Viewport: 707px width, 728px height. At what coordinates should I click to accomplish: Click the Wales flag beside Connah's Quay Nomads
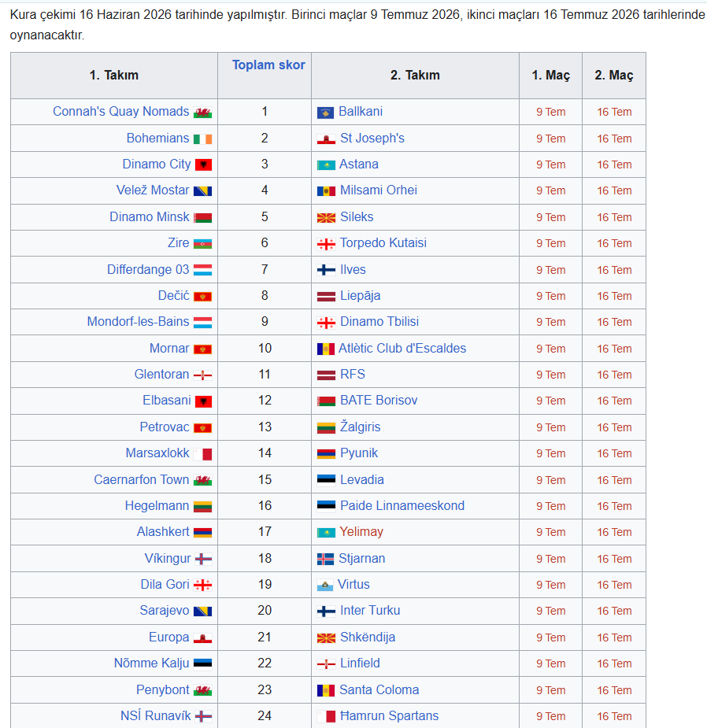pyautogui.click(x=202, y=113)
